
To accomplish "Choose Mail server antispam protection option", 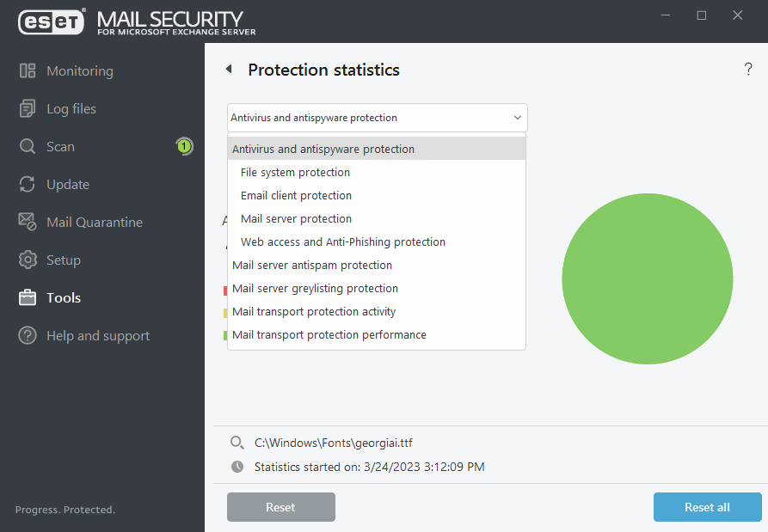I will pyautogui.click(x=312, y=266).
